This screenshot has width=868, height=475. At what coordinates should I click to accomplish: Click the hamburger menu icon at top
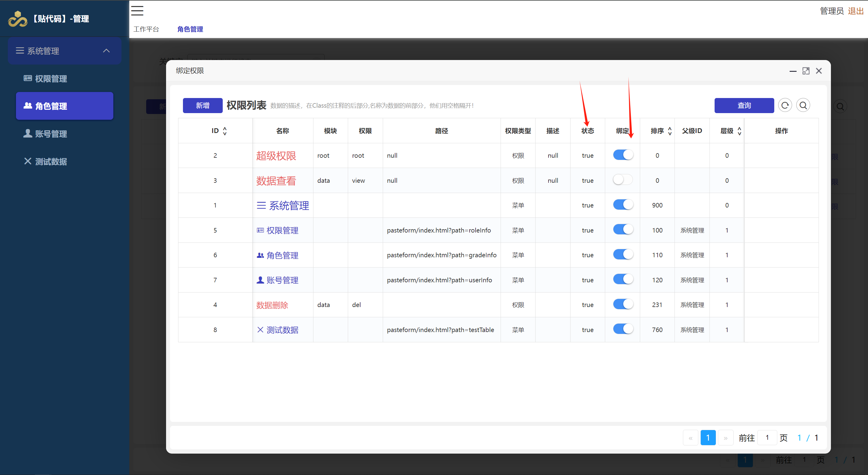(137, 11)
